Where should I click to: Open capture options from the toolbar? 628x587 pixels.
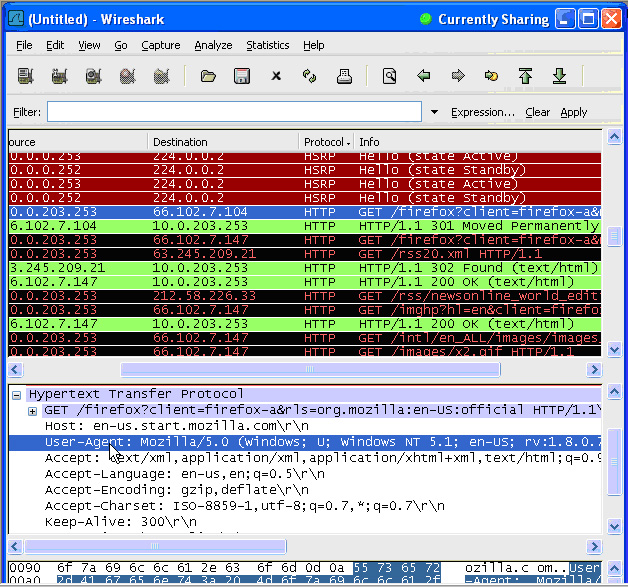59,76
